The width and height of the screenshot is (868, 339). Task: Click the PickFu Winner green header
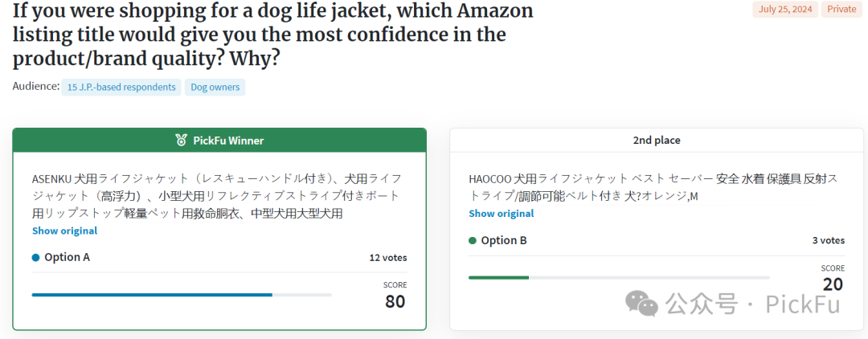[219, 141]
